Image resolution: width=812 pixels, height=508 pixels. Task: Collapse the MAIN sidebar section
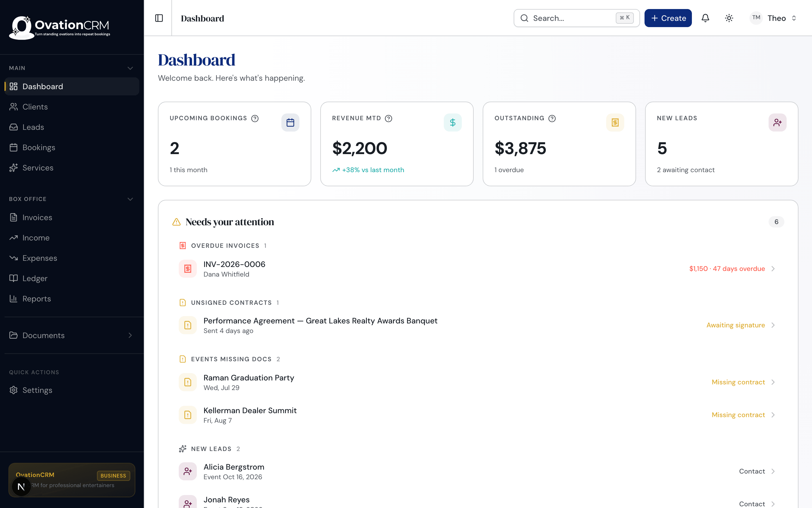[x=130, y=68]
